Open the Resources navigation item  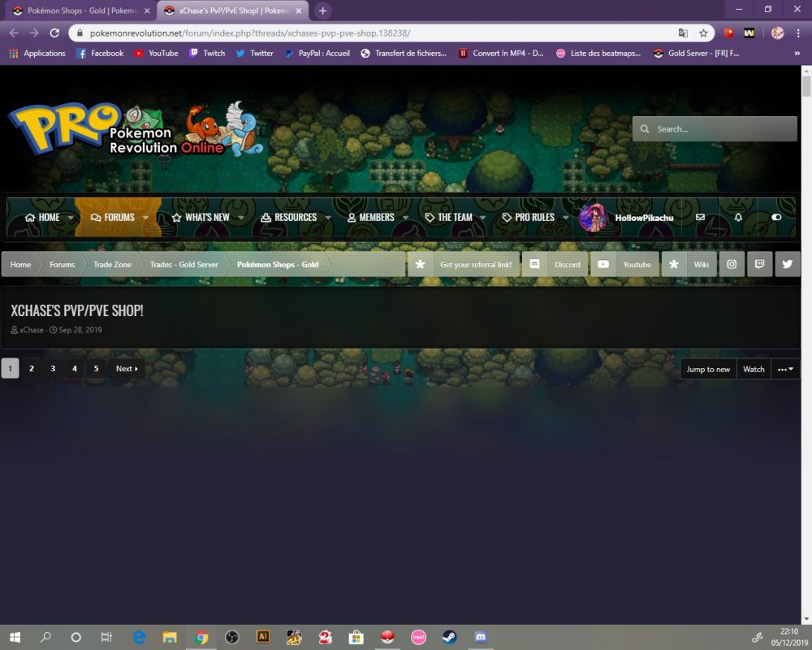(x=288, y=217)
